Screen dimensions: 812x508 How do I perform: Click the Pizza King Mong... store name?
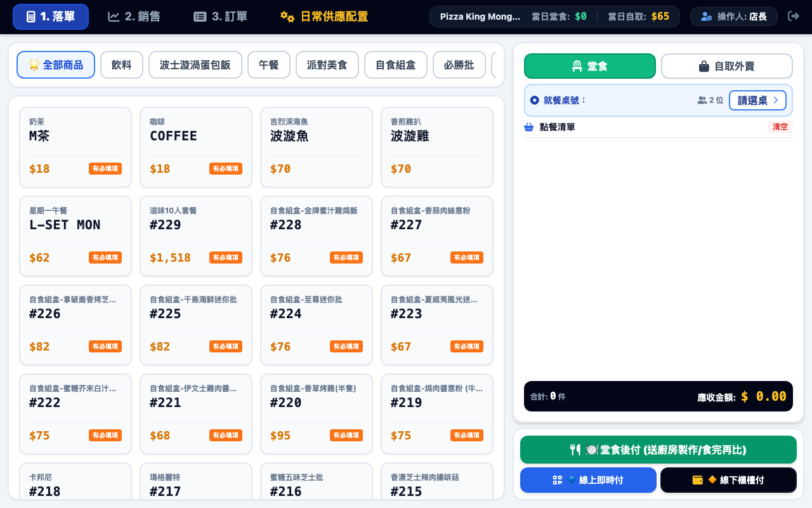click(480, 17)
